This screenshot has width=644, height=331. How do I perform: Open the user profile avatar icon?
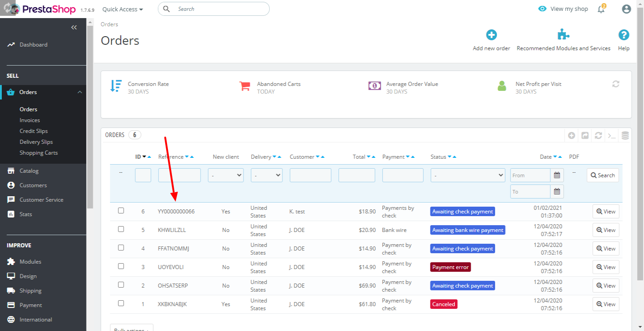pos(626,9)
